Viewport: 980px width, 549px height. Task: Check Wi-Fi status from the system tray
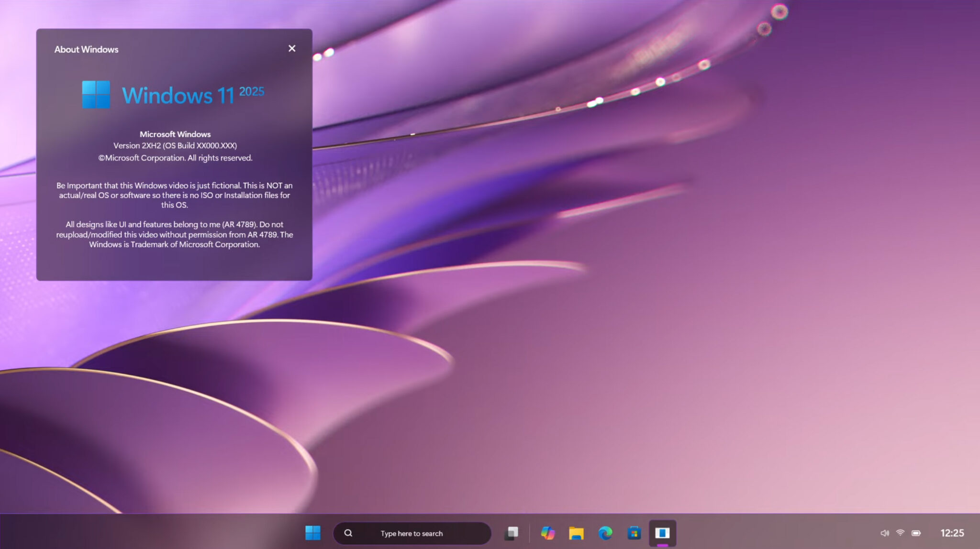pyautogui.click(x=901, y=532)
